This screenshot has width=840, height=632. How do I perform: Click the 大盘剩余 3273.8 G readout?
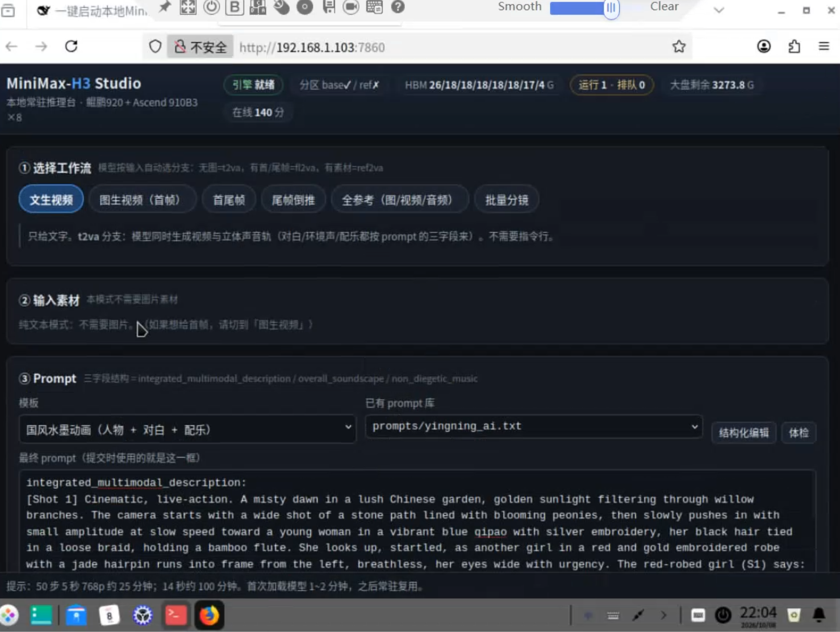pos(712,85)
